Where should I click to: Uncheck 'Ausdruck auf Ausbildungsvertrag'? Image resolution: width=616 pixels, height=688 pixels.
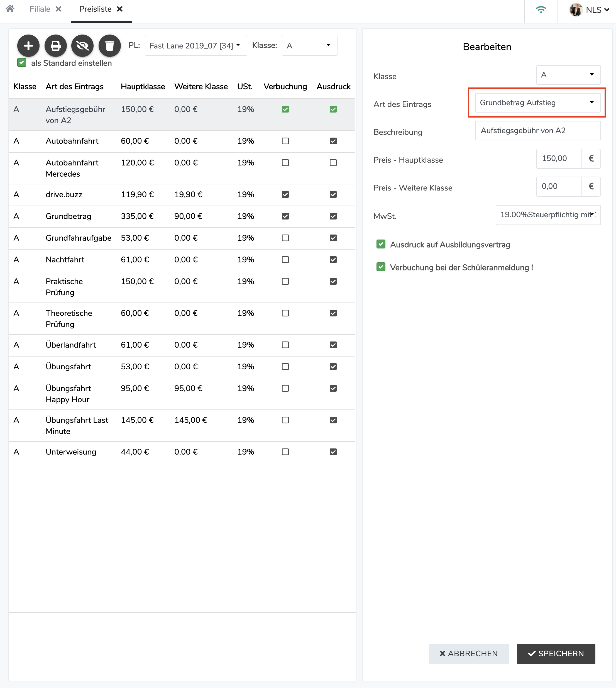(x=381, y=244)
